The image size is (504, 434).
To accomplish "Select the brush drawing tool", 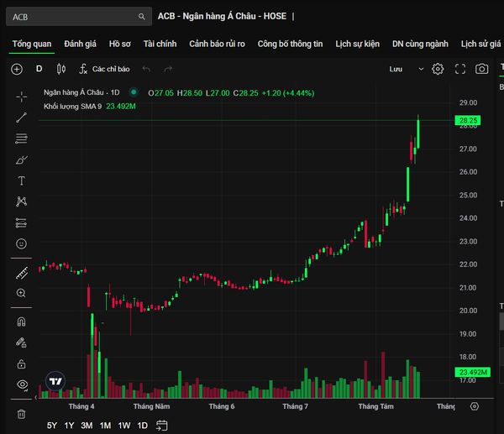I will point(22,159).
